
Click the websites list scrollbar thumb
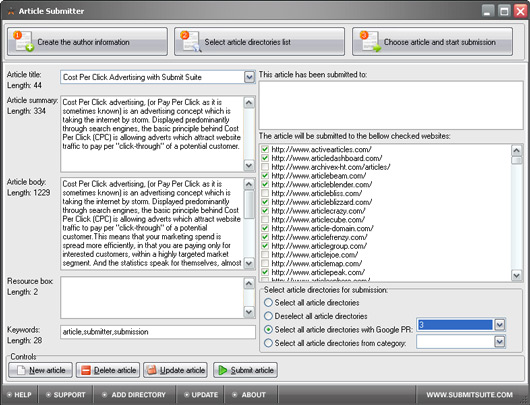[x=517, y=160]
